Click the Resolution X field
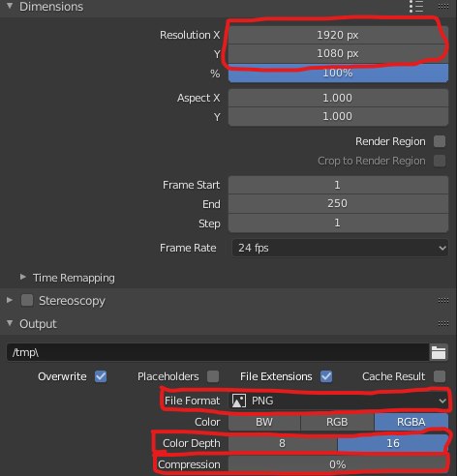This screenshot has height=476, width=457. click(x=338, y=35)
